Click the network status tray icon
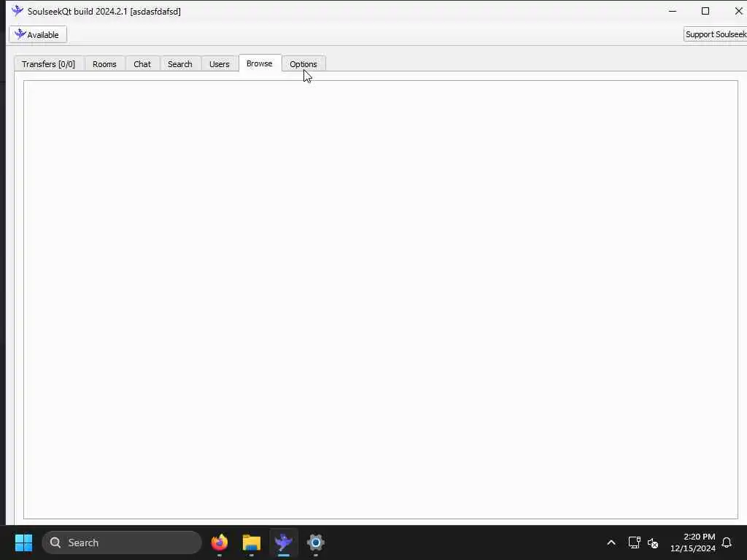The image size is (747, 560). 634,542
